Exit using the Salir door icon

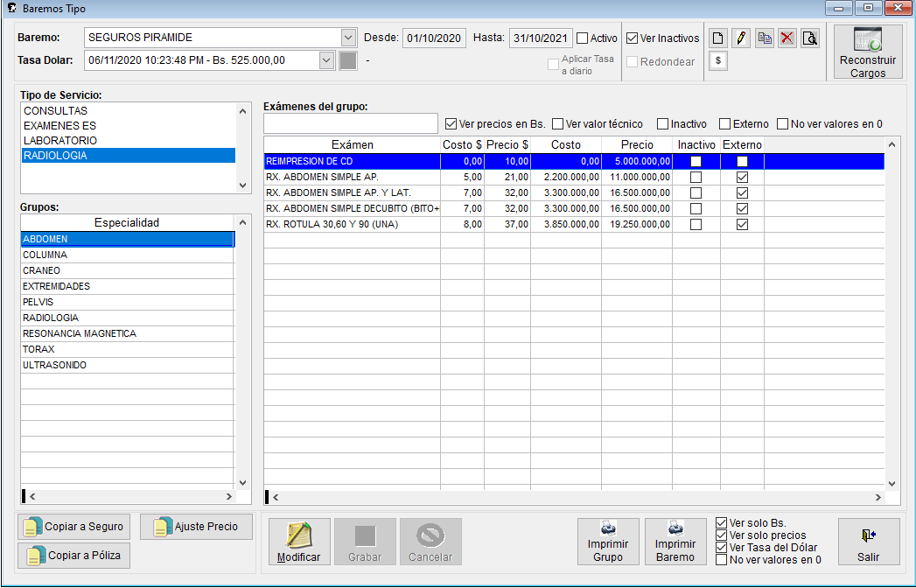(869, 542)
